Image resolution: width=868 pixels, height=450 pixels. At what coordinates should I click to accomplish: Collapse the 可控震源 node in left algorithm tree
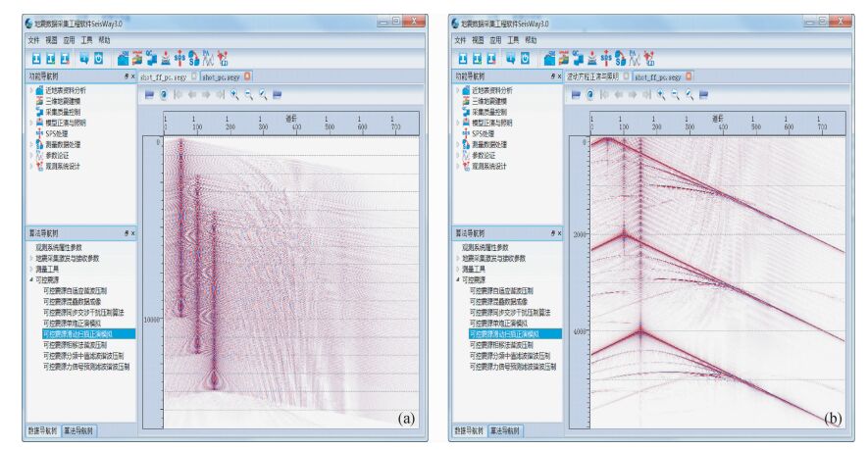(x=31, y=279)
